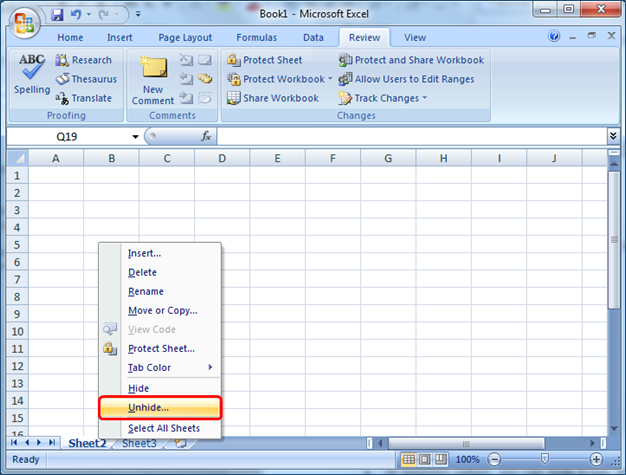The width and height of the screenshot is (626, 475).
Task: Click Show/Hide Comment icon
Action: point(205,60)
